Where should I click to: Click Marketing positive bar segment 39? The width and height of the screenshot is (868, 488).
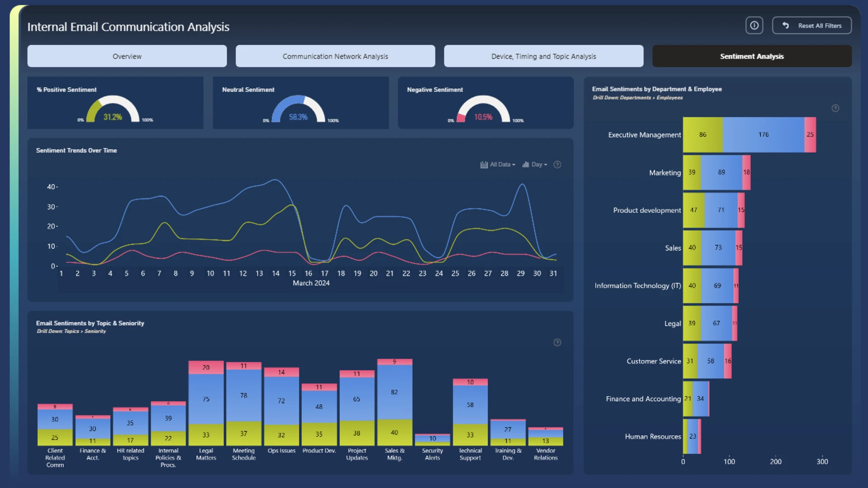click(x=692, y=172)
